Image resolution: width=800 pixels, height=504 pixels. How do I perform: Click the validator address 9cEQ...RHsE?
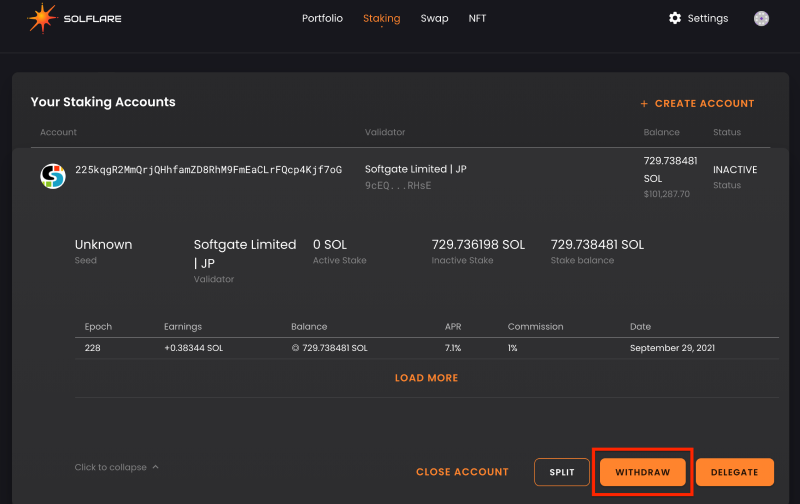coord(398,186)
